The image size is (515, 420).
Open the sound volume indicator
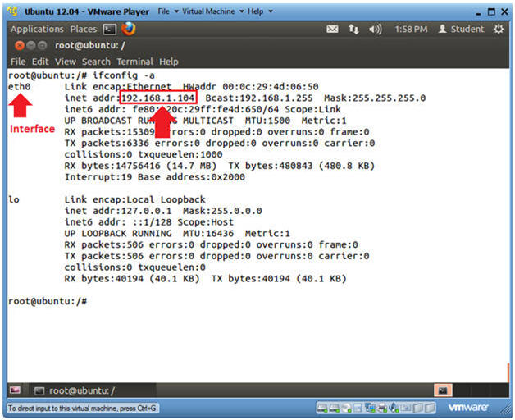tap(375, 30)
